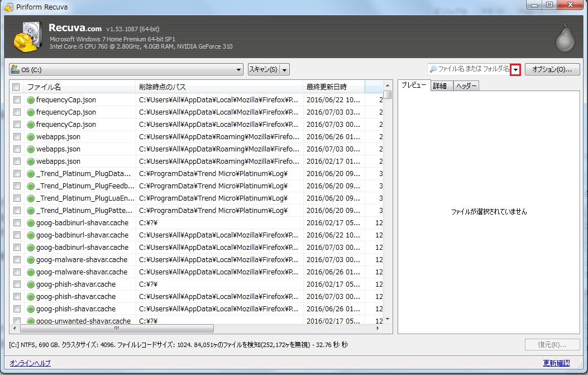Click the スキャン(S) scan button
The width and height of the screenshot is (588, 375).
pyautogui.click(x=263, y=69)
